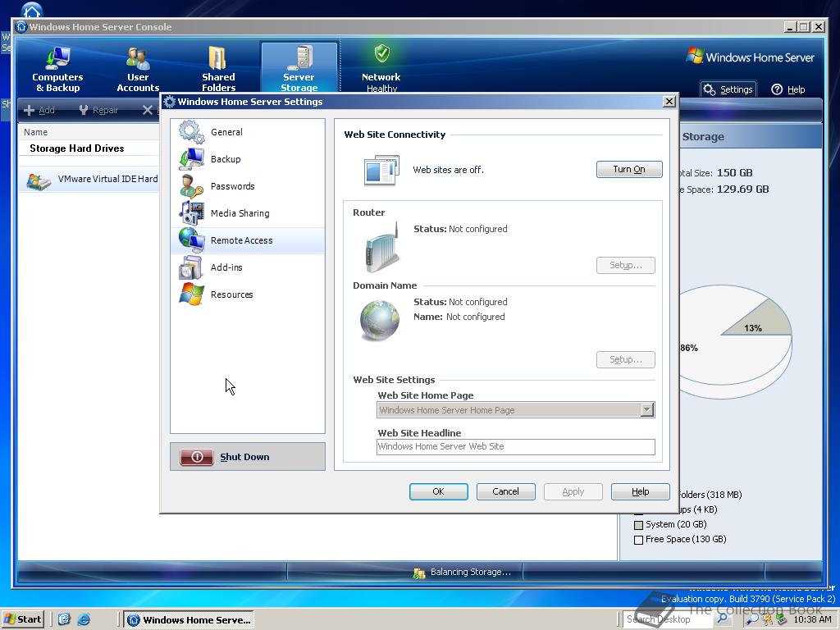Select the Remote Access globe icon
This screenshot has height=630, width=840.
(x=191, y=240)
